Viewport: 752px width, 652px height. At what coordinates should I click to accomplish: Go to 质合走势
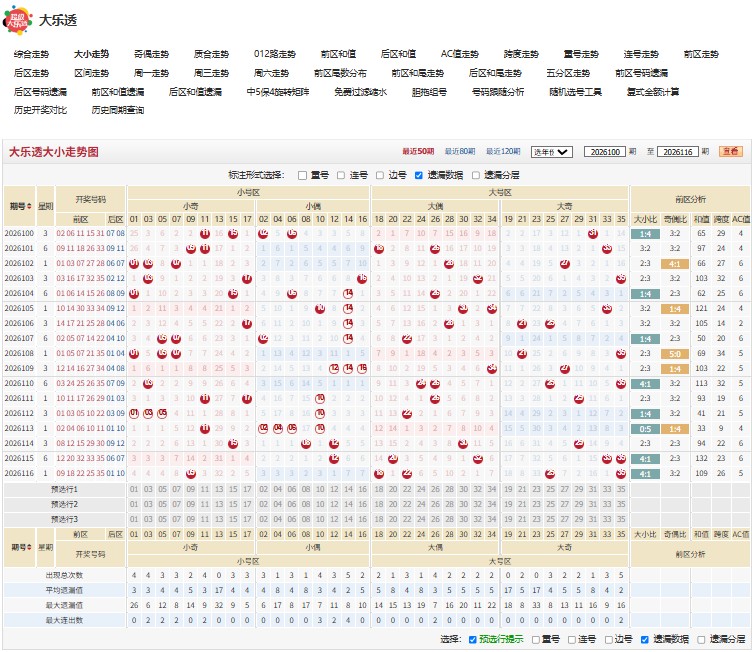pyautogui.click(x=212, y=54)
